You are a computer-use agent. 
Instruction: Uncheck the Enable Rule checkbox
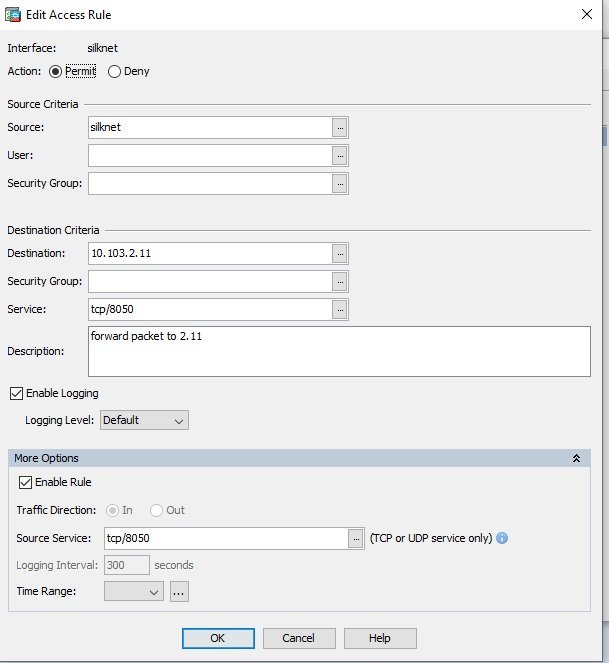point(25,483)
